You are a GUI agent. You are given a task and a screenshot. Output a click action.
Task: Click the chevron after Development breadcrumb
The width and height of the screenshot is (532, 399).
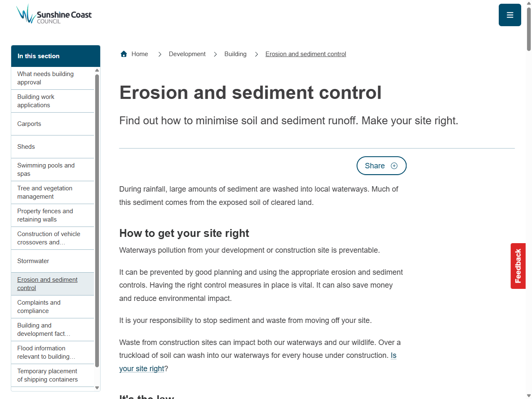[x=215, y=54]
